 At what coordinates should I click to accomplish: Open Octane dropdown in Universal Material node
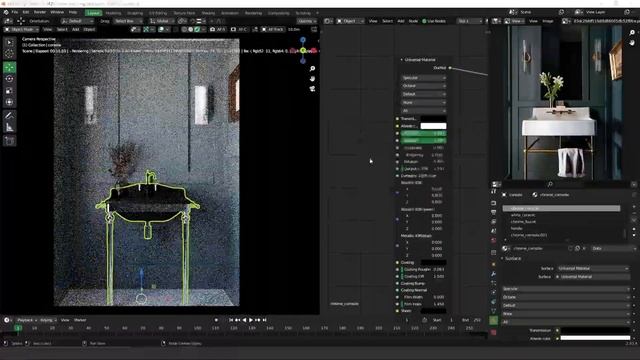point(423,86)
